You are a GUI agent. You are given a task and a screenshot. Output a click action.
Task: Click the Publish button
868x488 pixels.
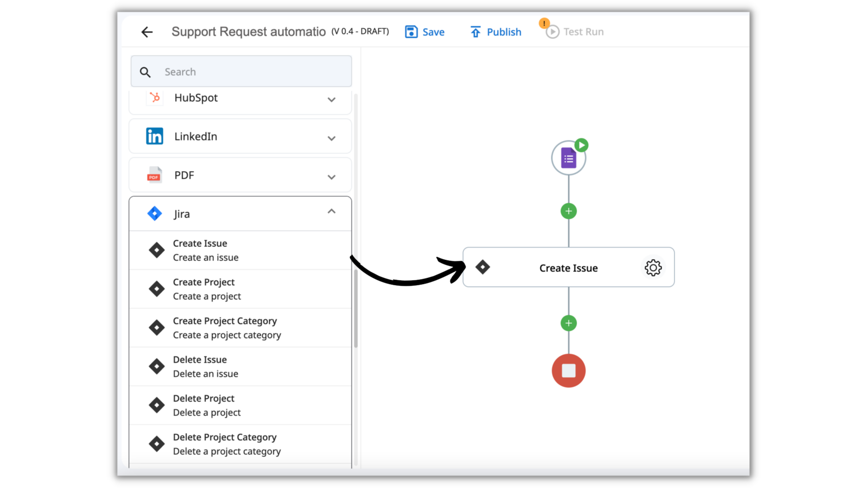click(495, 32)
